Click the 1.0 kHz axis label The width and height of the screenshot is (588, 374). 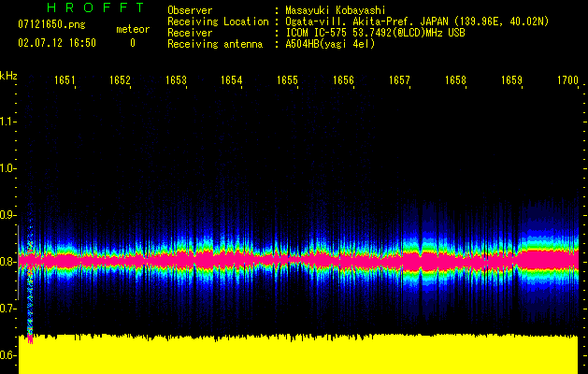[7, 168]
